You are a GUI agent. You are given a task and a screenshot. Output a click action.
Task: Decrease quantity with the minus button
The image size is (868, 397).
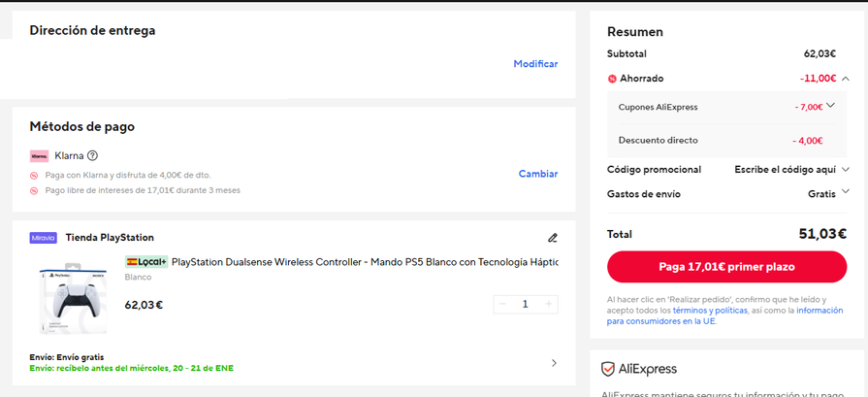502,304
